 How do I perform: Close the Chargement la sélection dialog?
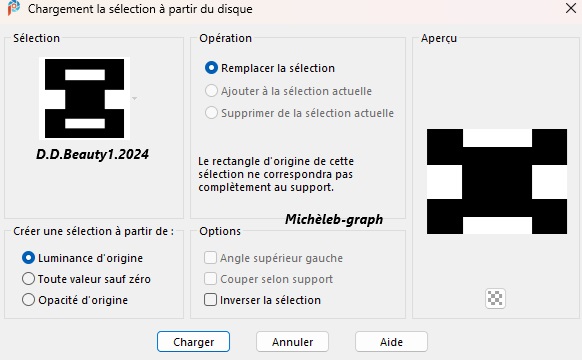tap(570, 8)
